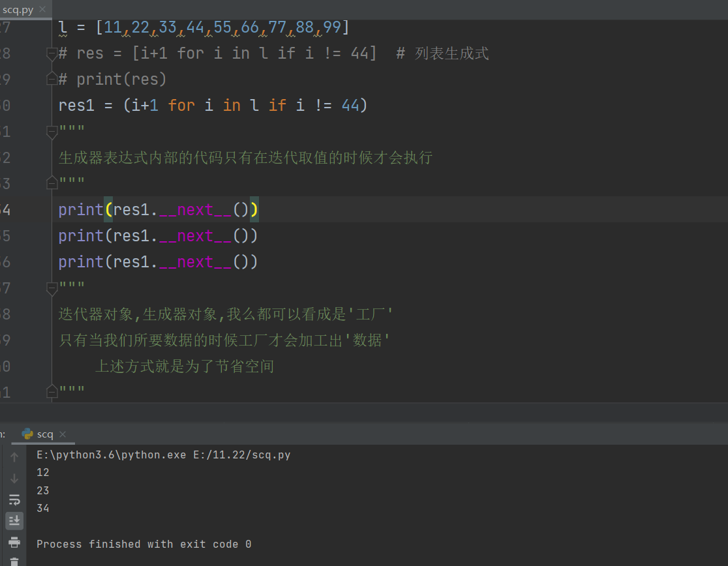Viewport: 728px width, 566px height.
Task: Click the '只有当我们所要数据的时候' comment line
Action: (224, 340)
